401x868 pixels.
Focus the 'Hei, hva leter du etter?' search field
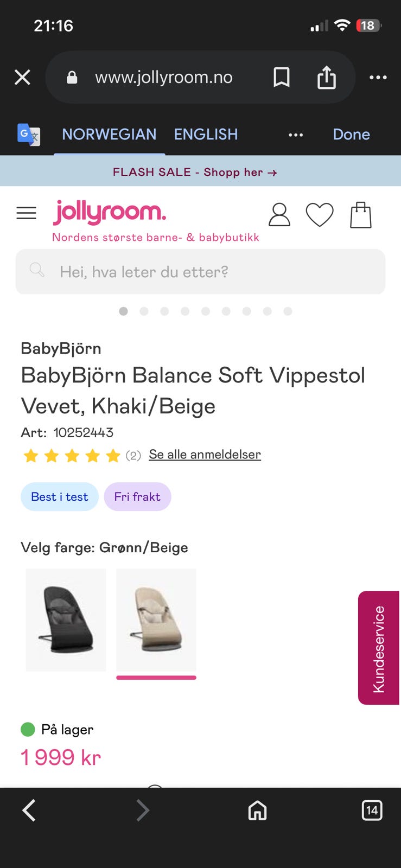(200, 272)
